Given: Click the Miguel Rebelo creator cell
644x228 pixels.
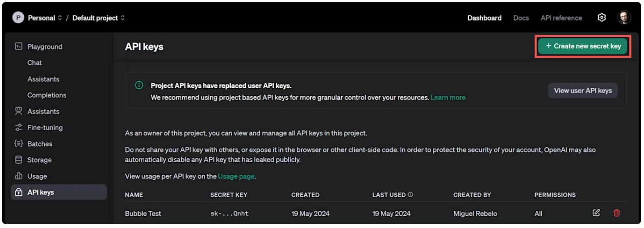Looking at the screenshot, I should click(475, 213).
